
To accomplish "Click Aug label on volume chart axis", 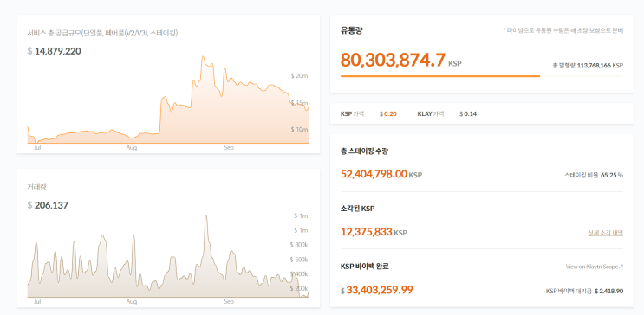I will (132, 301).
